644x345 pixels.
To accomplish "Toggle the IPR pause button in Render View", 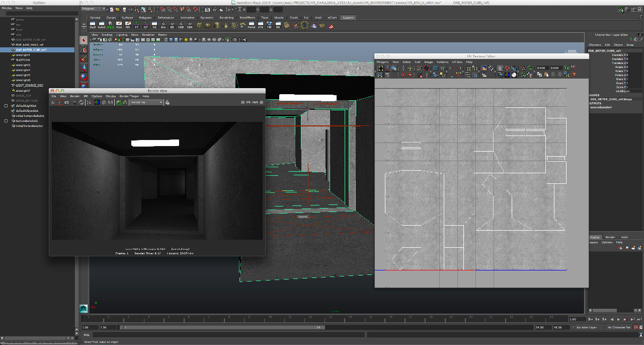I will coord(243,102).
